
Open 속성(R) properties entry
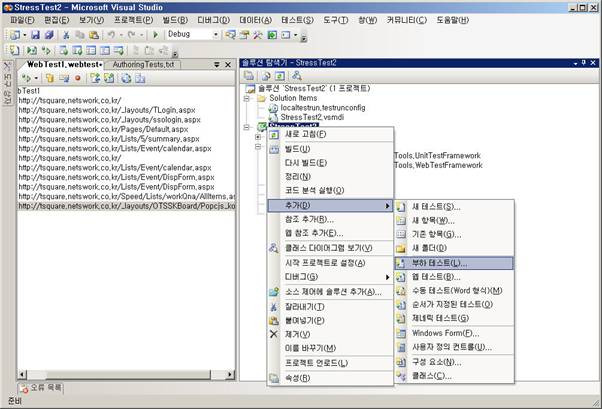331,378
